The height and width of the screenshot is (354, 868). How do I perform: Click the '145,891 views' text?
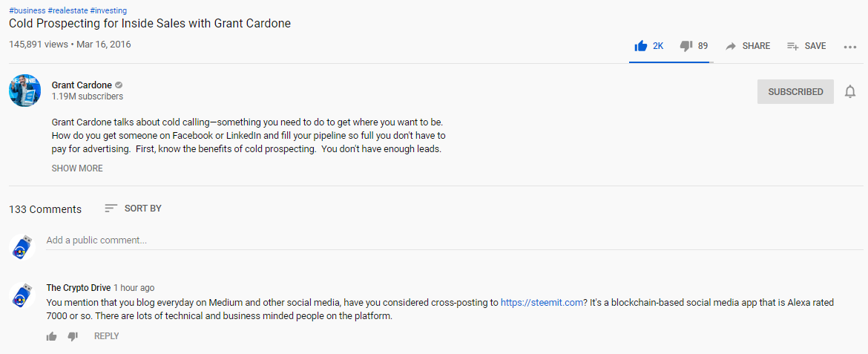coord(38,45)
